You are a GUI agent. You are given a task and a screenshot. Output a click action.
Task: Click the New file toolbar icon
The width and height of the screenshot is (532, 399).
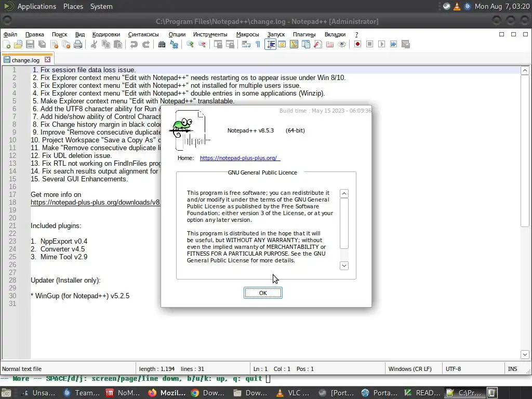pyautogui.click(x=6, y=44)
